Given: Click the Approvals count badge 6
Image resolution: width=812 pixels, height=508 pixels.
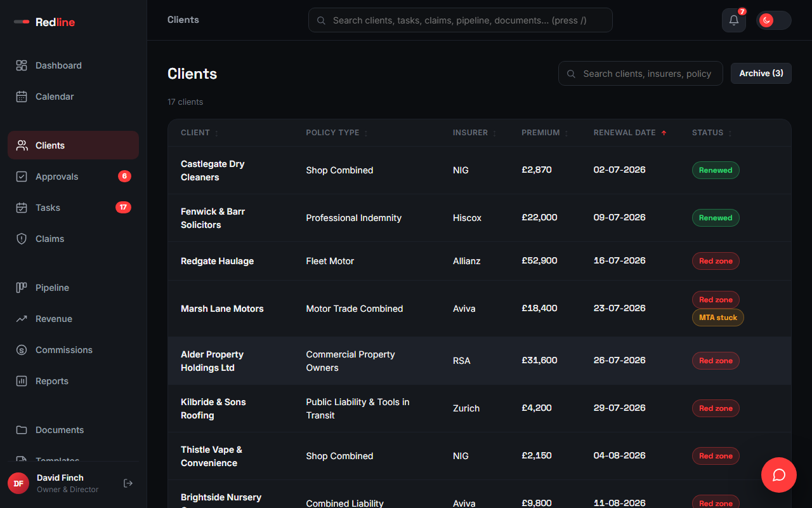Looking at the screenshot, I should pyautogui.click(x=124, y=176).
